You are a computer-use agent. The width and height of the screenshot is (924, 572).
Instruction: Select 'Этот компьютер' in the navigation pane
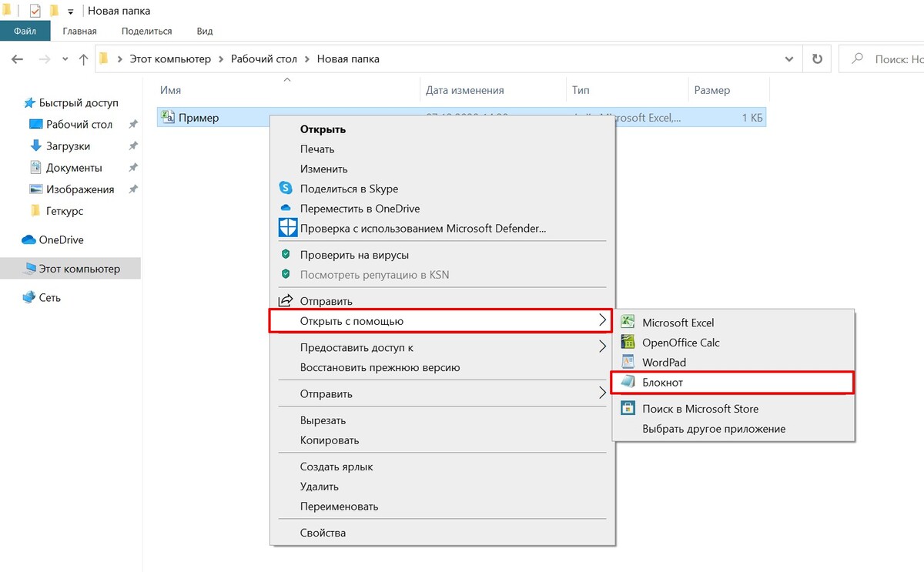point(71,269)
